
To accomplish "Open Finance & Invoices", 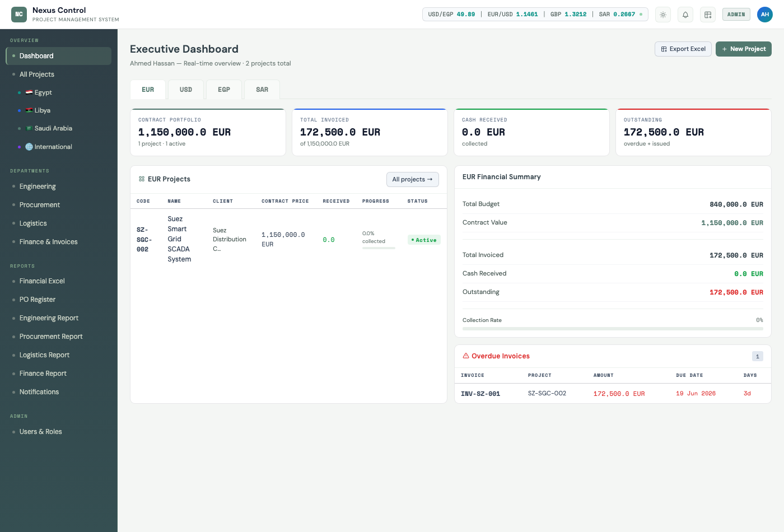I will [x=58, y=242].
